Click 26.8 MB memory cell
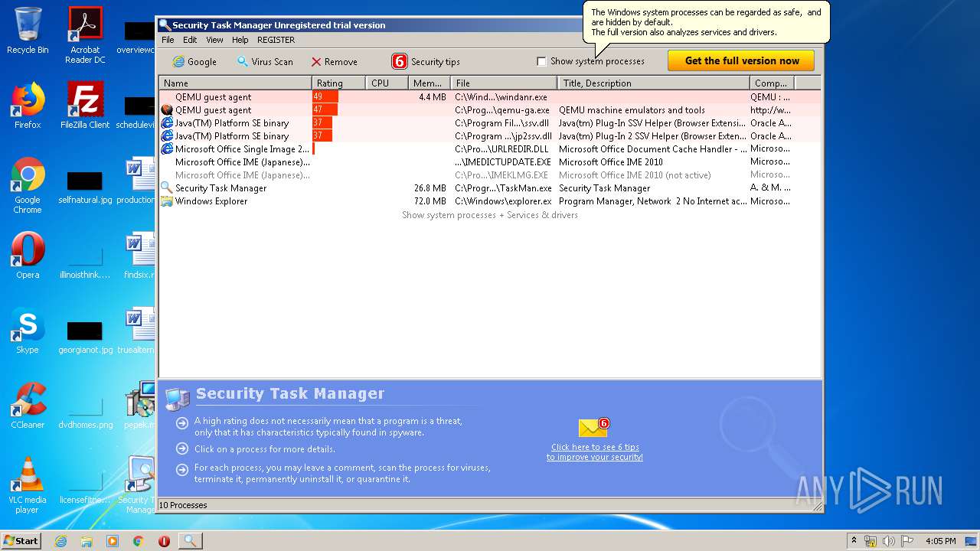980x551 pixels. [x=430, y=188]
